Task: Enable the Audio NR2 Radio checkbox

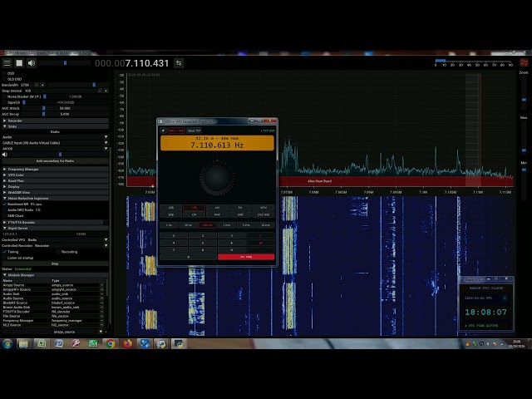Action: (4, 210)
